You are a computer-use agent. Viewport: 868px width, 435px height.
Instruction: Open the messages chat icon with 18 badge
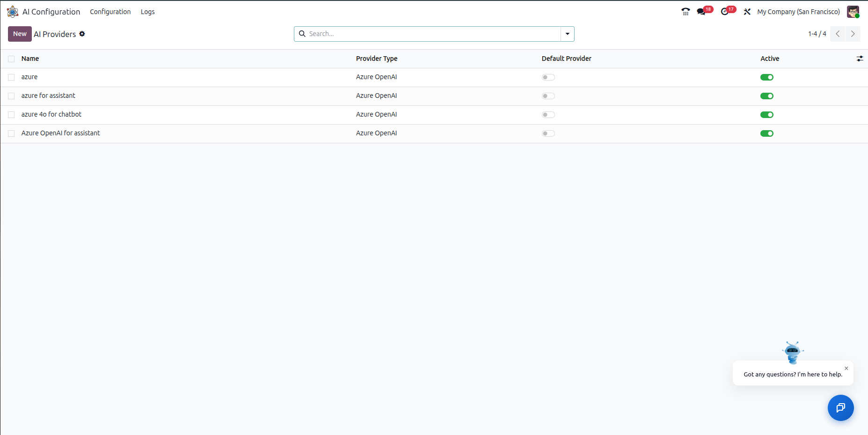(701, 12)
